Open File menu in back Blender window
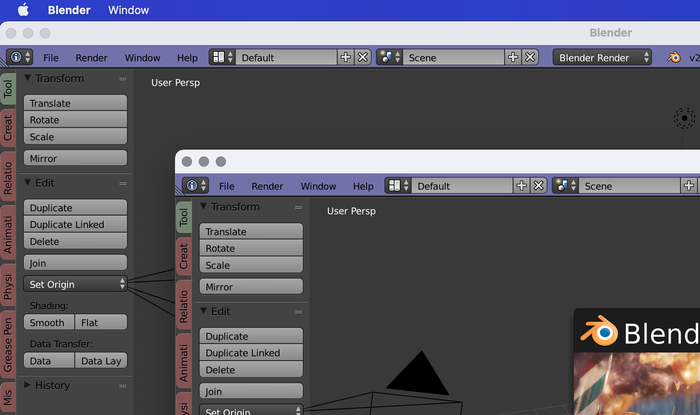Viewport: 700px width, 415px height. pyautogui.click(x=50, y=58)
